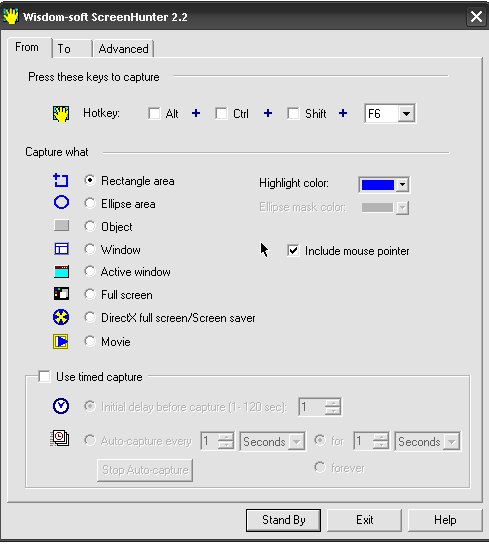Open the Ellipse mask color dropdown arrow
This screenshot has height=544, width=489.
coord(402,208)
